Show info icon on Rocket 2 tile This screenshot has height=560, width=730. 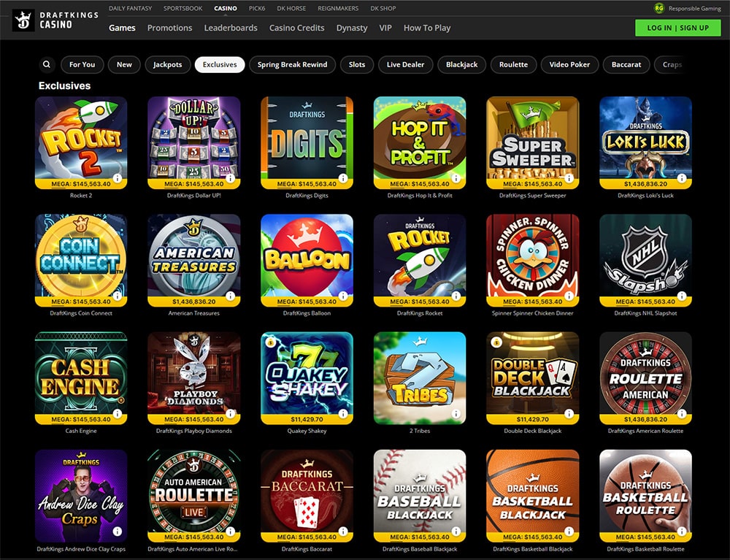(x=118, y=178)
